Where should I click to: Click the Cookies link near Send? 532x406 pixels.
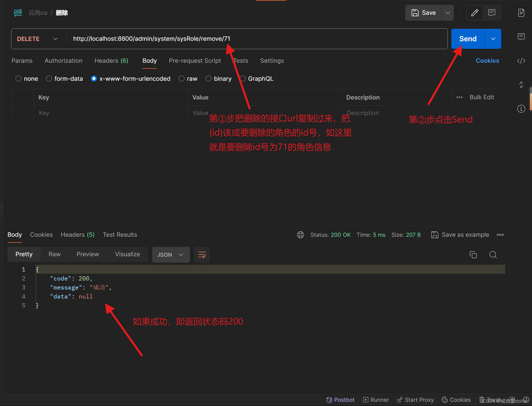[x=487, y=61]
